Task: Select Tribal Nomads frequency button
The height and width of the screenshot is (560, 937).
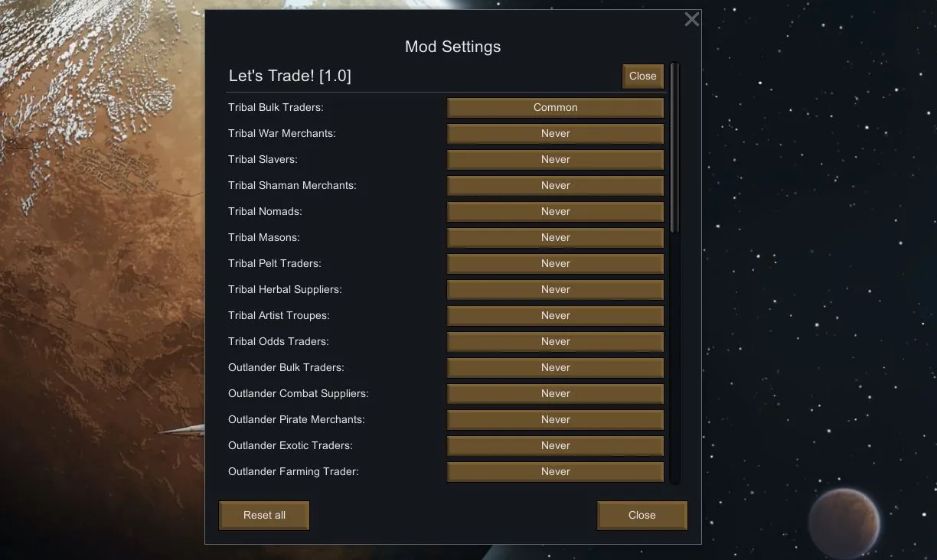Action: click(x=555, y=211)
